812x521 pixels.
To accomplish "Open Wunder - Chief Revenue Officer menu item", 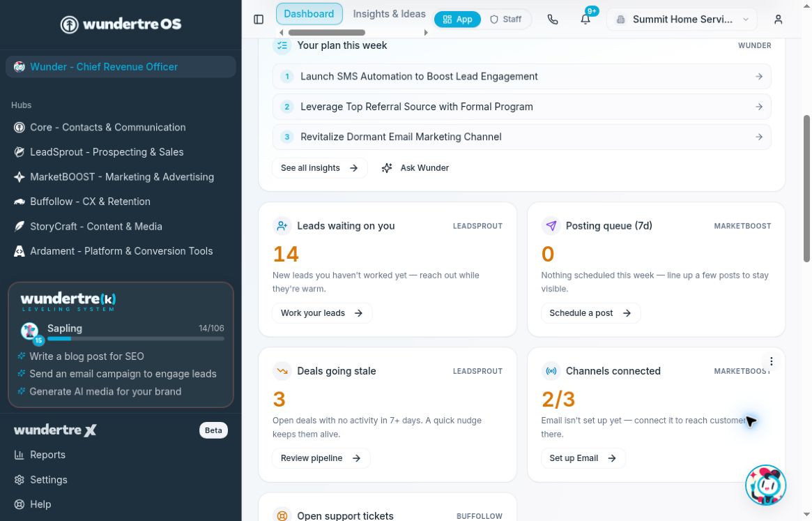I will pyautogui.click(x=121, y=67).
